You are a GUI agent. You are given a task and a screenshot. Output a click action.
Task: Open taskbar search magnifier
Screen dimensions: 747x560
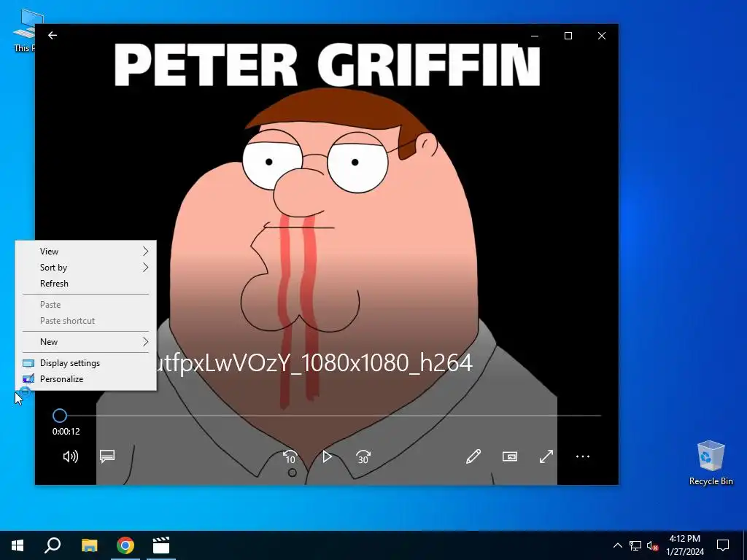(x=53, y=545)
